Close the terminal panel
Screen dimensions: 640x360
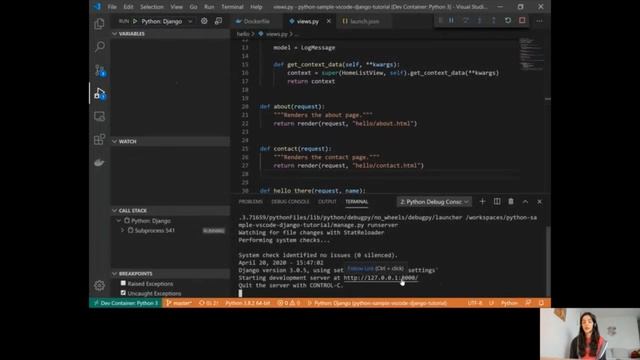pos(540,202)
